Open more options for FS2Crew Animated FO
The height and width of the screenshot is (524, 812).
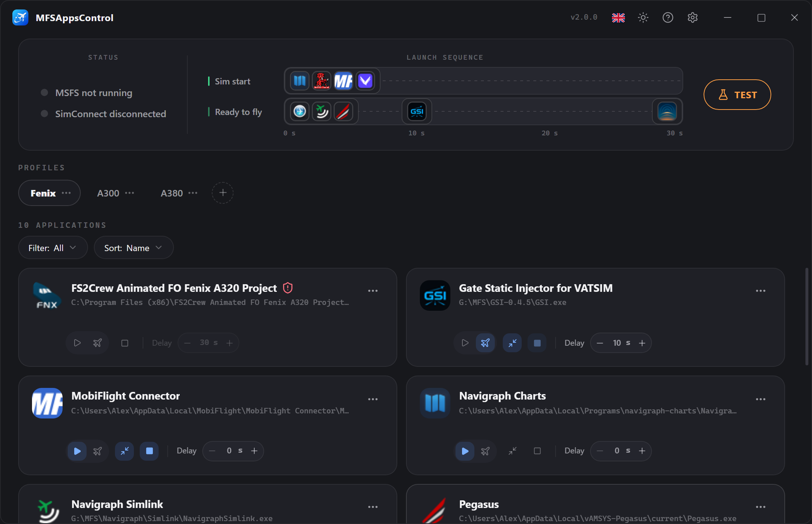373,291
